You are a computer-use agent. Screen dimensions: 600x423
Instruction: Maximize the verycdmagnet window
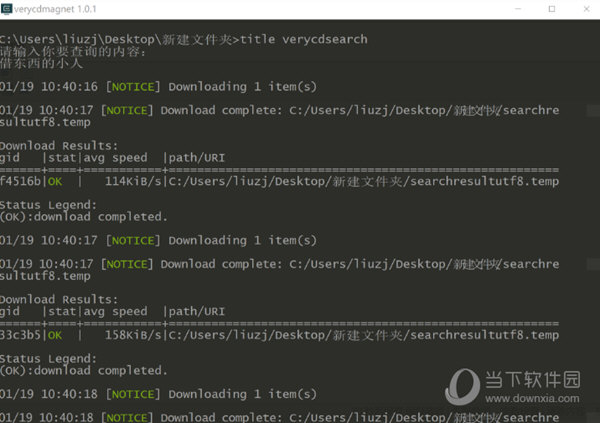(552, 9)
